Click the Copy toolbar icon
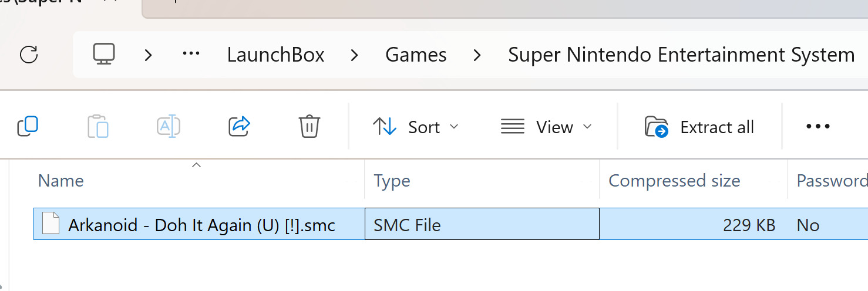868x291 pixels. 28,126
